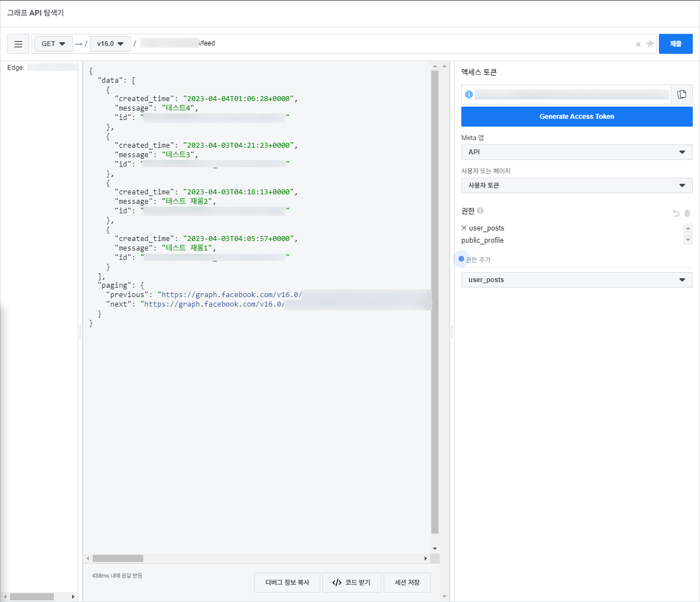Click 코드 받기 get code button
This screenshot has width=700, height=602.
pyautogui.click(x=352, y=583)
